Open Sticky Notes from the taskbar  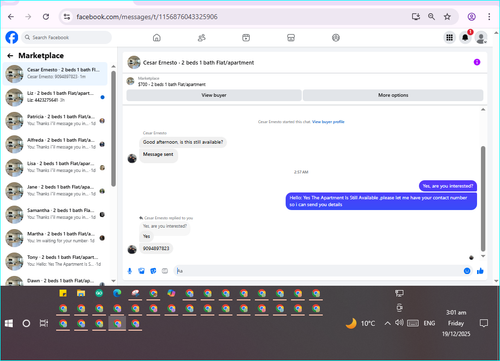(63, 293)
